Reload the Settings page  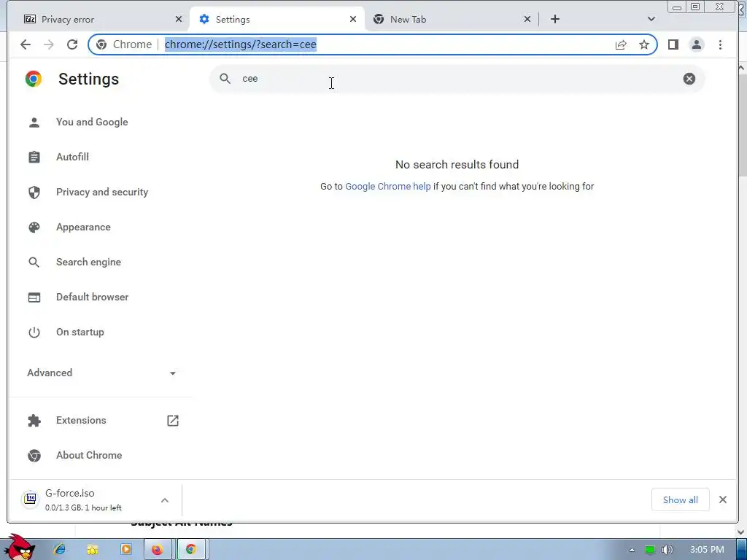tap(72, 44)
